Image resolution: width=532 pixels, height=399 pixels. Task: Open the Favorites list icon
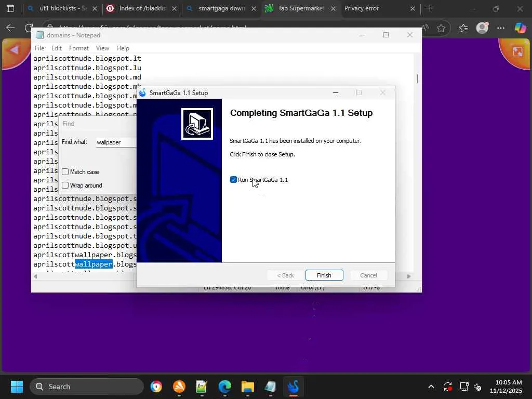click(463, 28)
